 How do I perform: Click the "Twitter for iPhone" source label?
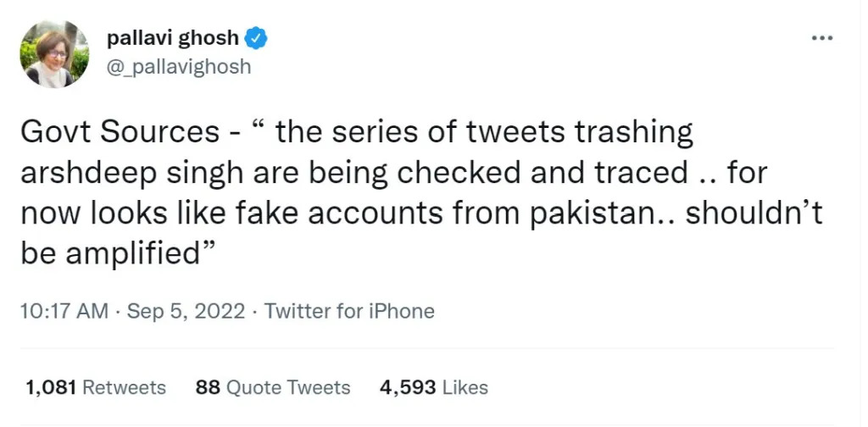(349, 311)
